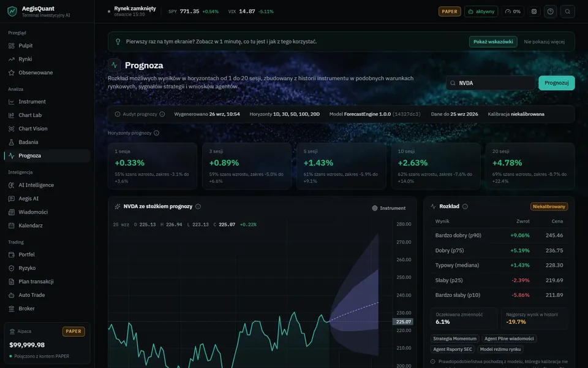Click Rynek zamknięty market status

coord(132,11)
